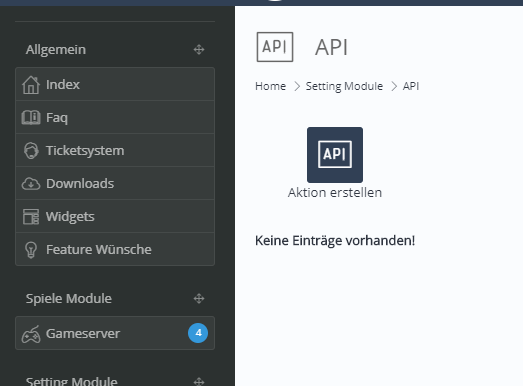Screen dimensions: 523x386
Task: Click the layout icon beside Widgets
Action: [x=31, y=217]
